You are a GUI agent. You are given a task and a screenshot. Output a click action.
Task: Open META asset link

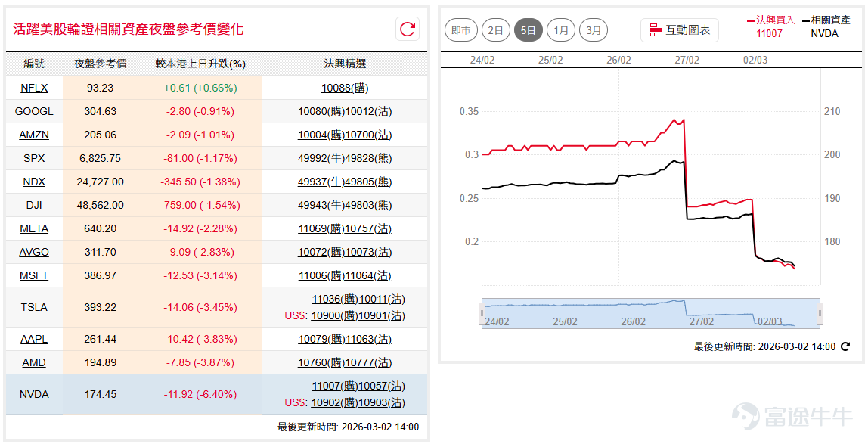[34, 228]
